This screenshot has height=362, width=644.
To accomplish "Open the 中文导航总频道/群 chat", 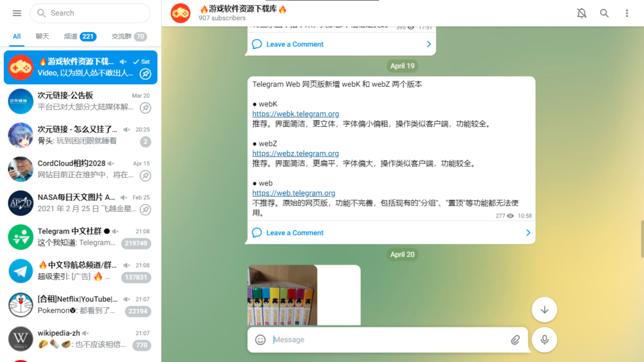I will coord(80,271).
